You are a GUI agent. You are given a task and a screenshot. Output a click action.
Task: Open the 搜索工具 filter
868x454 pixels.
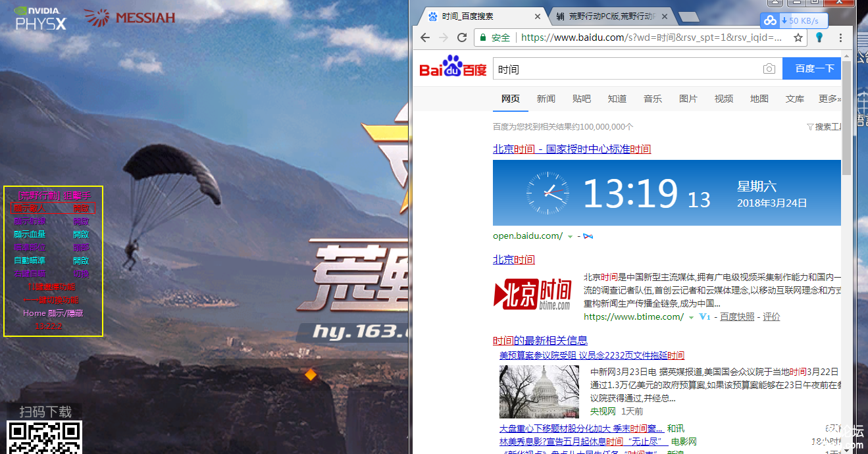coord(824,126)
